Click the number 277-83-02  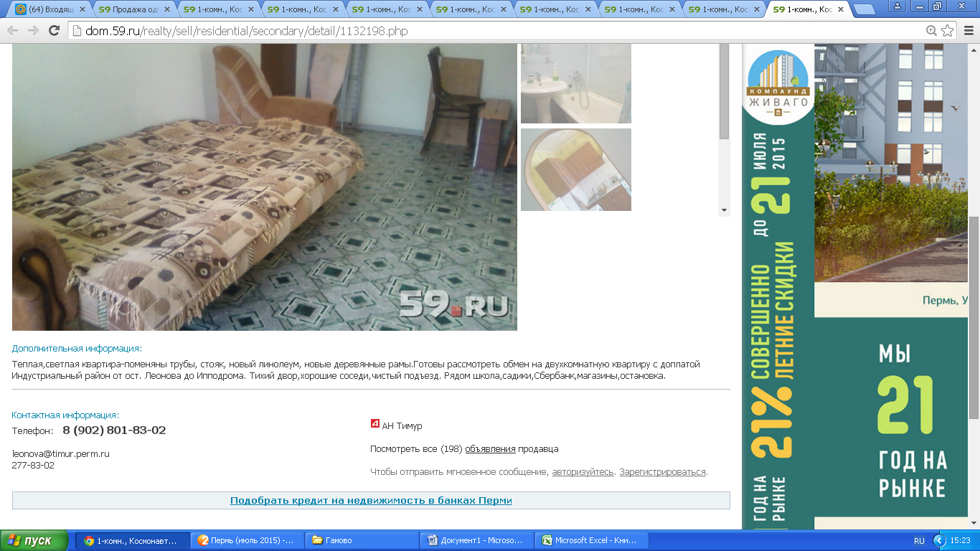[x=33, y=466]
